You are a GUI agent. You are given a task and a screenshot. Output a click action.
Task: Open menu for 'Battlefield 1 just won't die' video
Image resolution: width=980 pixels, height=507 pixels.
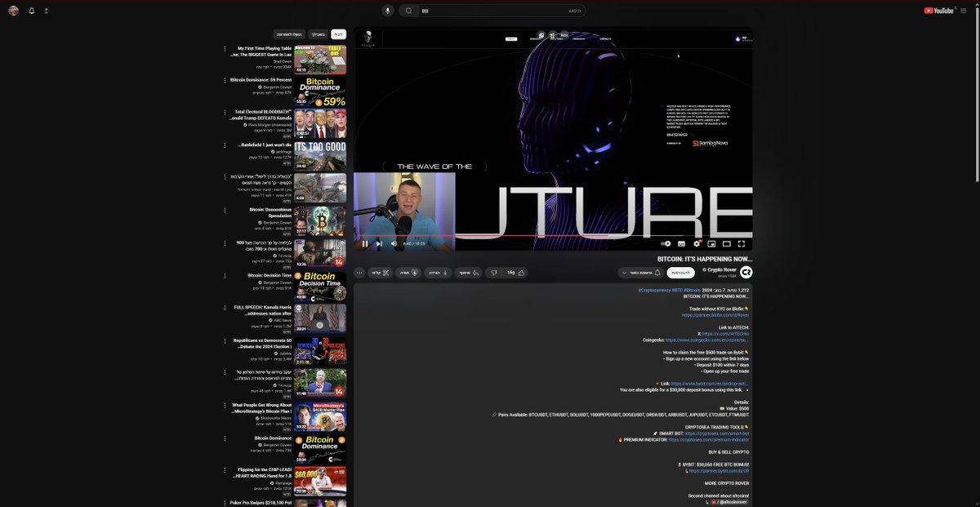[x=225, y=145]
